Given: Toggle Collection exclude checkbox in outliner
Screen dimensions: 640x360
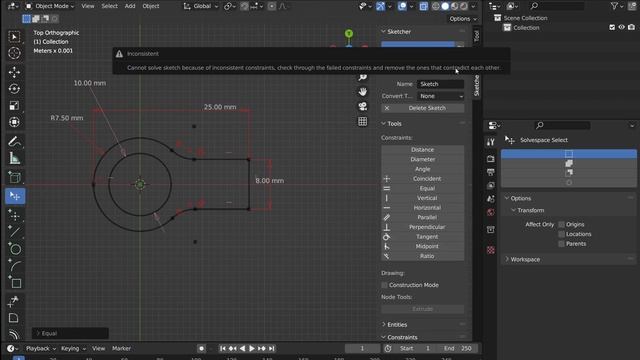Looking at the screenshot, I should click(612, 27).
